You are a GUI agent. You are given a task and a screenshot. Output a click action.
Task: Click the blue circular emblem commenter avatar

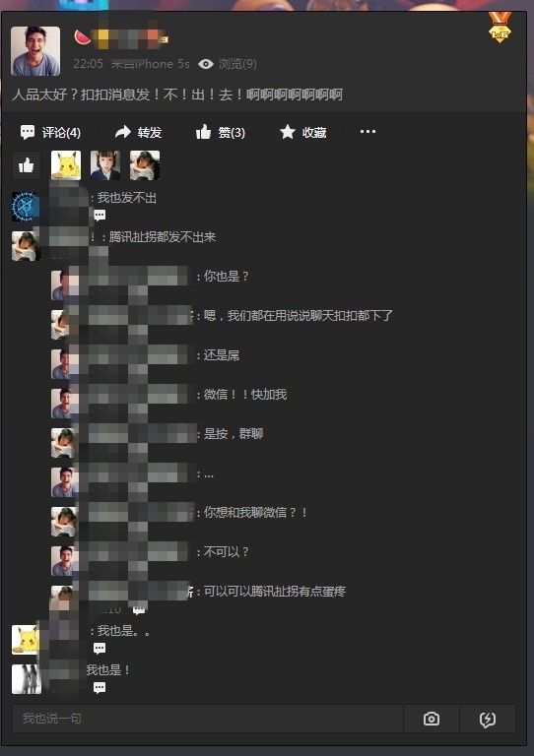(x=26, y=207)
